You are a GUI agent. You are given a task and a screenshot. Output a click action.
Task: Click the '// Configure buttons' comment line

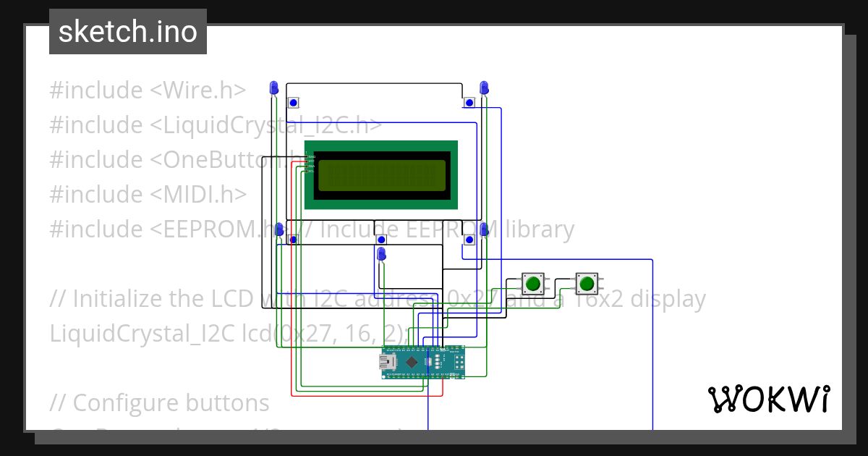click(x=159, y=402)
